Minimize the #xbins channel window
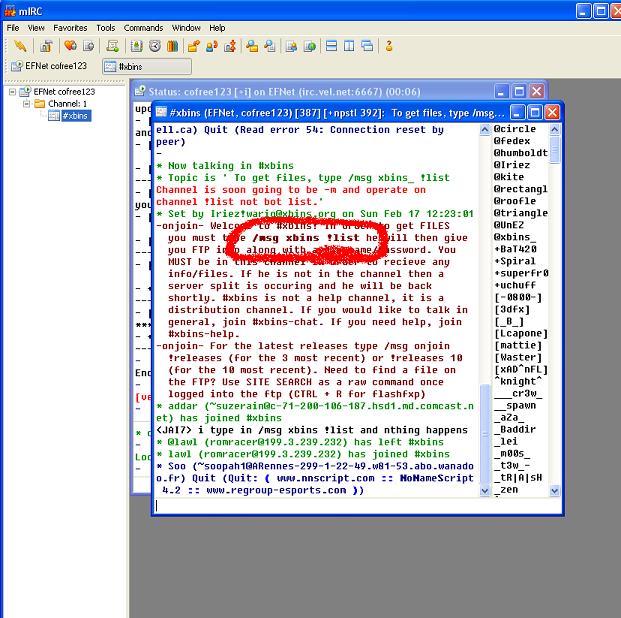 [517, 113]
